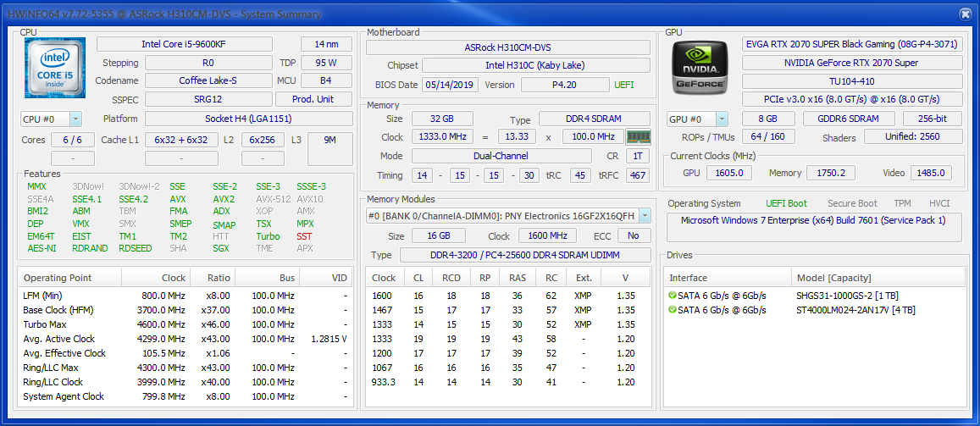Click the Microsoft Windows 7 Enterprise OS field

point(814,227)
